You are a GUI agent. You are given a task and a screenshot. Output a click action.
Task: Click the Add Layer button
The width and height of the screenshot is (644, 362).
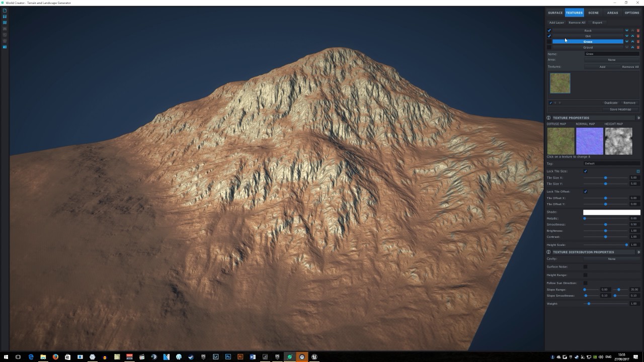pyautogui.click(x=556, y=23)
